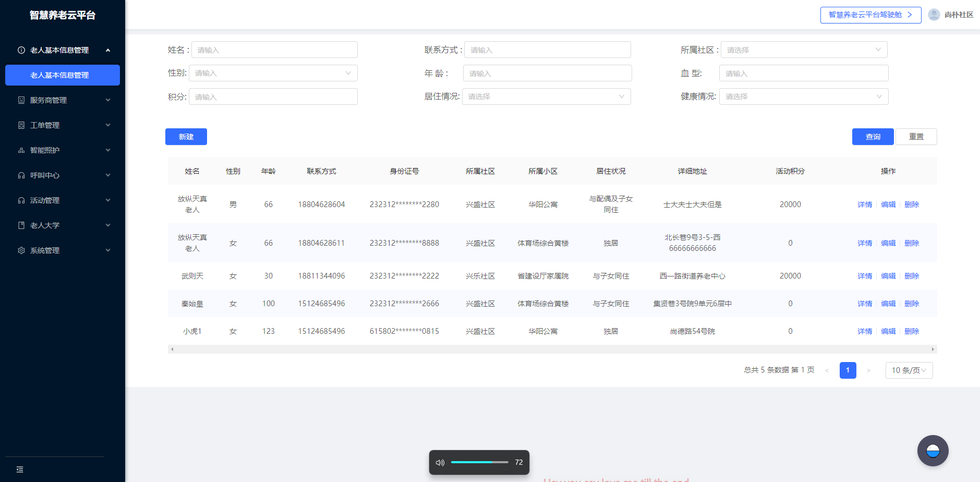Click 详情 for row with phone 18804628604
The width and height of the screenshot is (980, 482).
pyautogui.click(x=865, y=204)
